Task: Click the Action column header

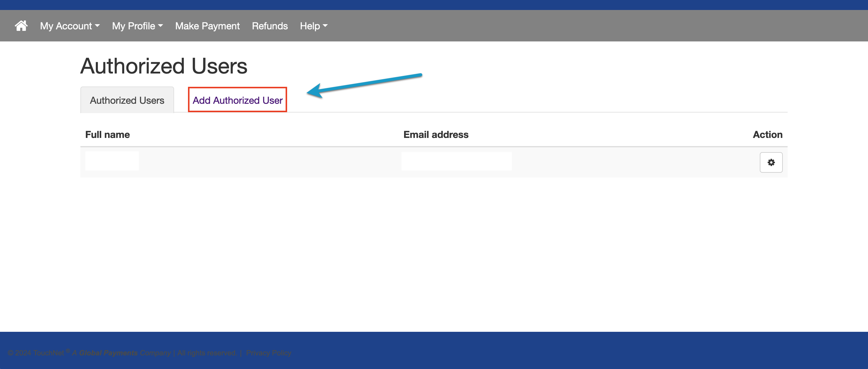Action: (767, 135)
